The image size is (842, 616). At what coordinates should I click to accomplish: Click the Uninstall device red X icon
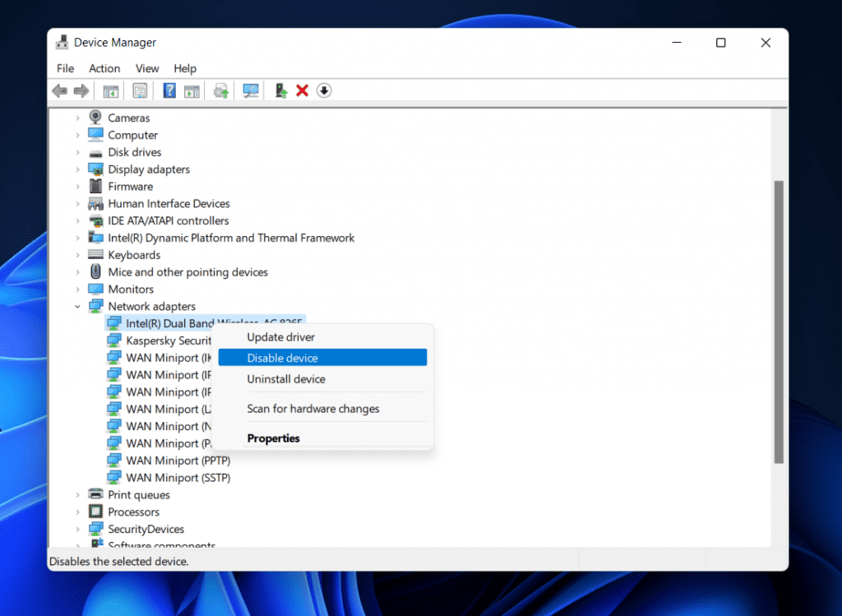coord(303,90)
